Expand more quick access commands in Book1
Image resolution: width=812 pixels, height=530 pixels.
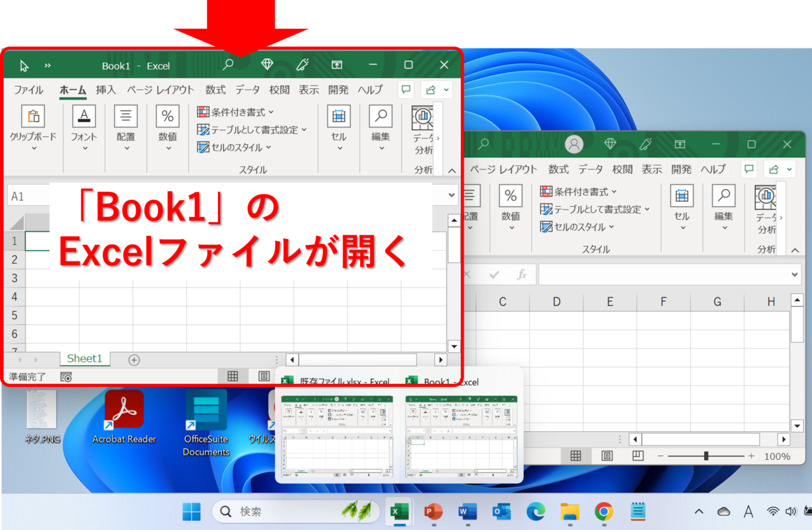tap(47, 66)
